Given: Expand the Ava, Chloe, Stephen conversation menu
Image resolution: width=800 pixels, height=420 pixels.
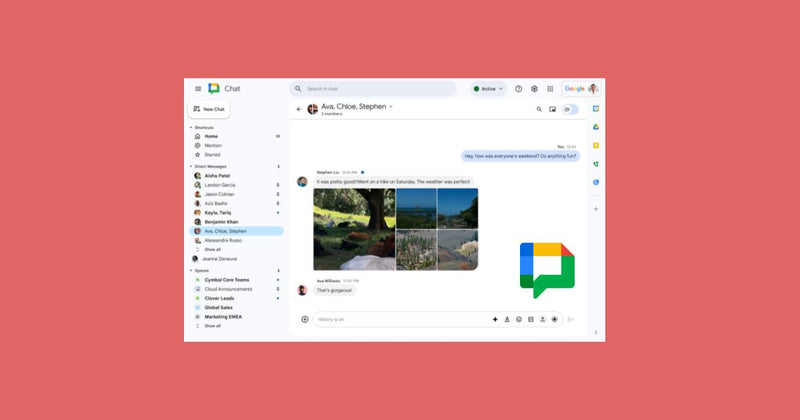Looking at the screenshot, I should tap(391, 107).
